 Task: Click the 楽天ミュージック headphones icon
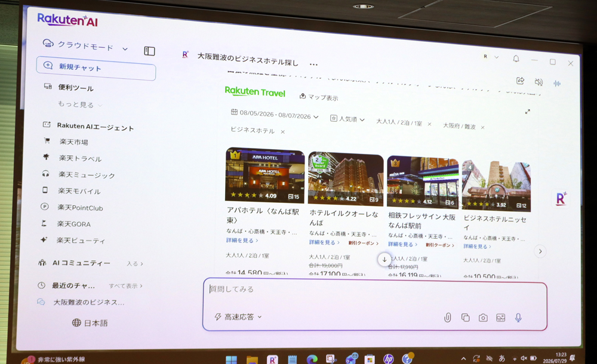pyautogui.click(x=46, y=174)
